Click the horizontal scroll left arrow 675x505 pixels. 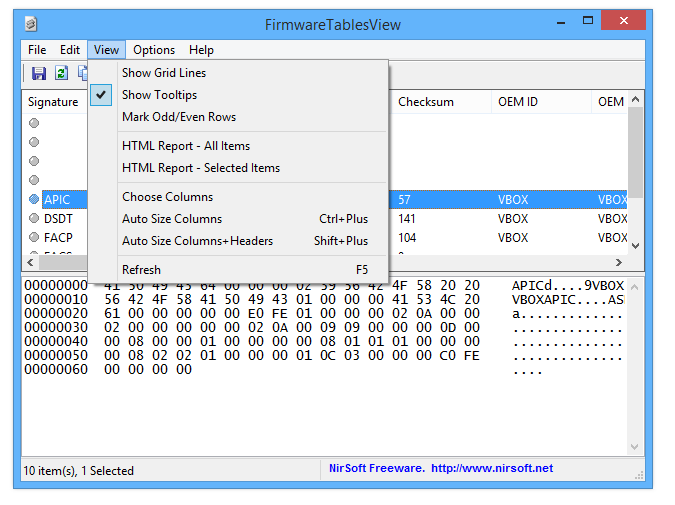pyautogui.click(x=30, y=262)
